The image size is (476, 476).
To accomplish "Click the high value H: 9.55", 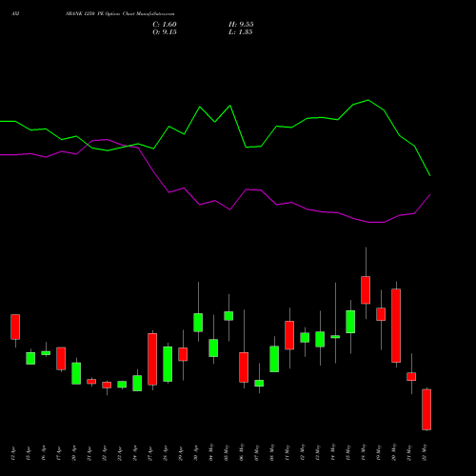I will (241, 25).
